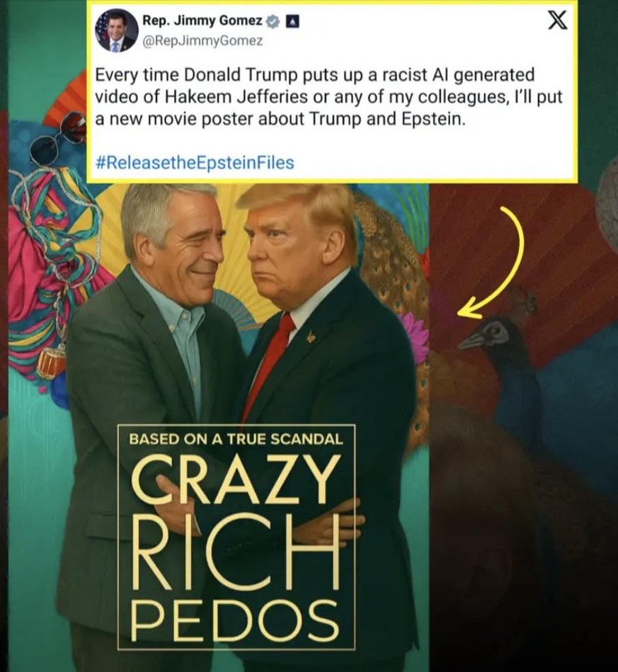Click the blue verified checkmark badge

tap(273, 21)
